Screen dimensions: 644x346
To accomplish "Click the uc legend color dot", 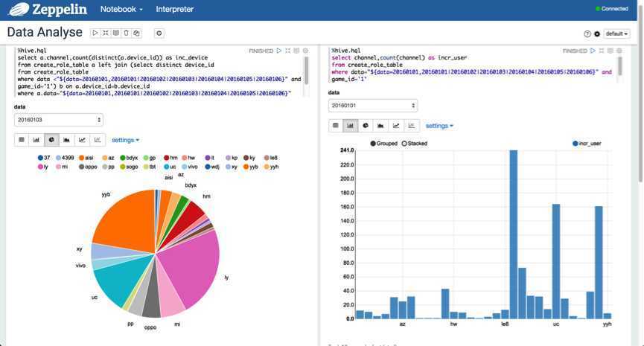I will pyautogui.click(x=166, y=167).
